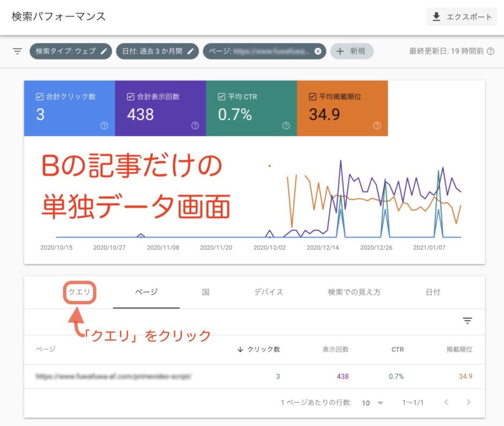Go to previous page with left chevron
504x426 pixels.
pos(446,402)
